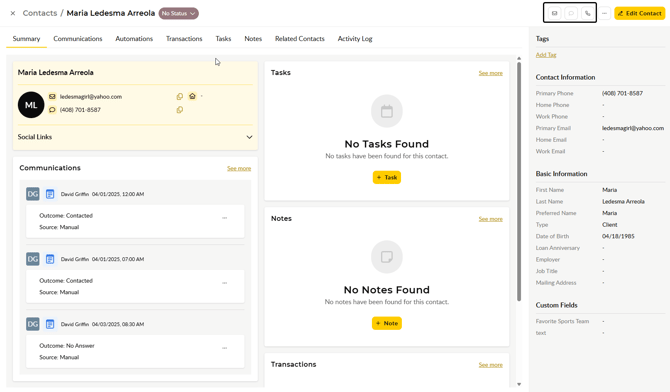Click the calendar icon in Tasks panel
The width and height of the screenshot is (670, 392).
(387, 111)
